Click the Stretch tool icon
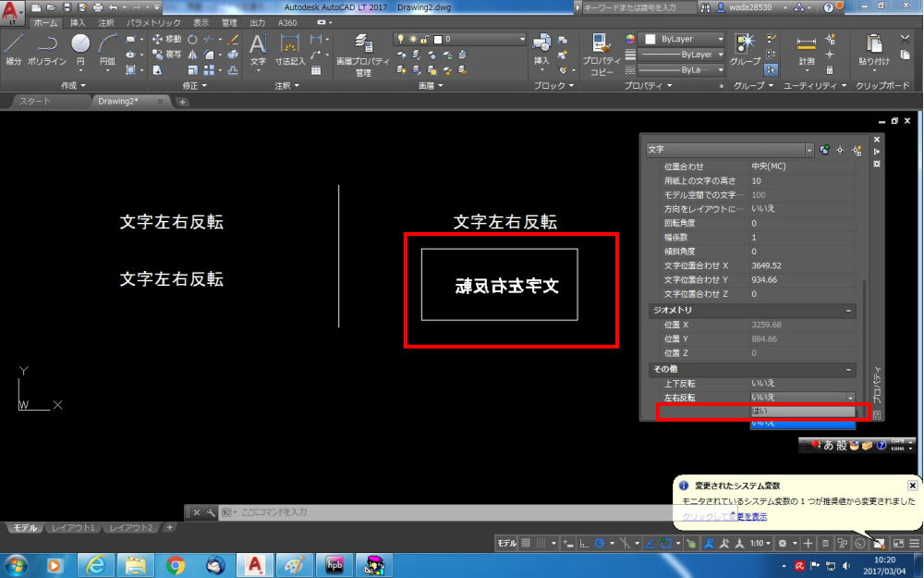This screenshot has width=924, height=578. pos(157,70)
